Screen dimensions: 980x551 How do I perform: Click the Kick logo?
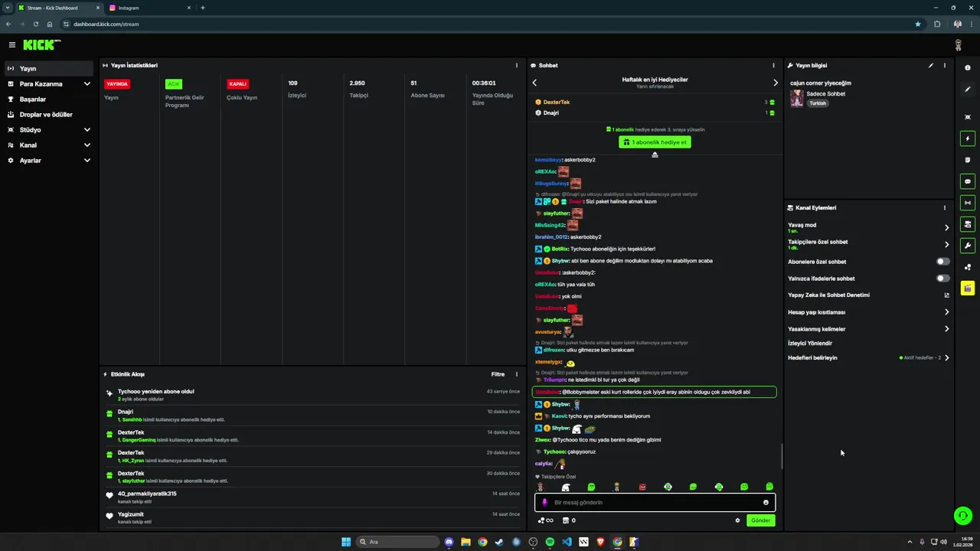[x=41, y=45]
